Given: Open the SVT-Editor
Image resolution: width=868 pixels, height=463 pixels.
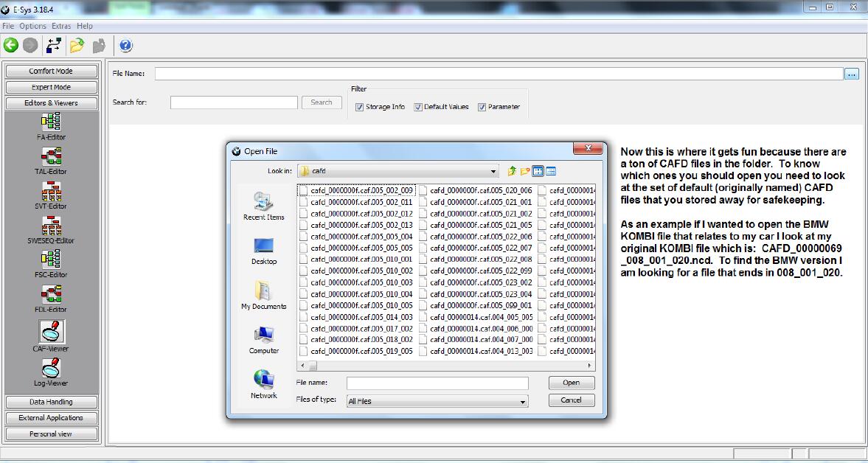Looking at the screenshot, I should [51, 196].
